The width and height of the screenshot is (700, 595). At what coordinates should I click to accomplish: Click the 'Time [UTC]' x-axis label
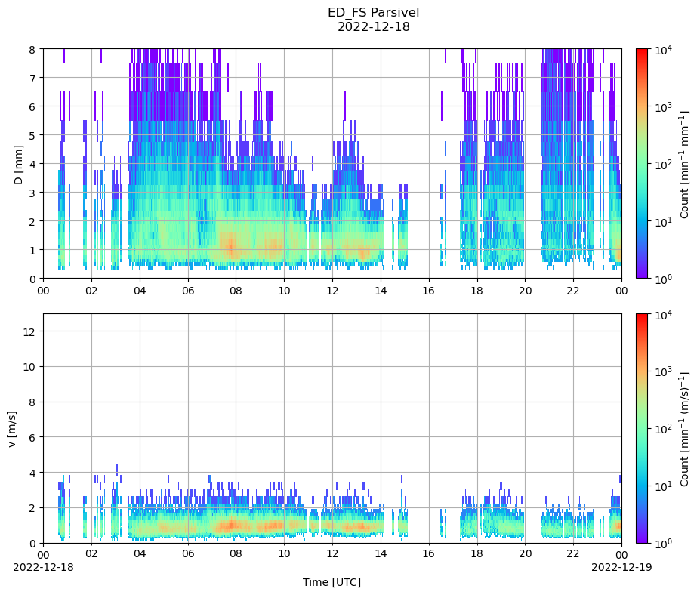331,582
